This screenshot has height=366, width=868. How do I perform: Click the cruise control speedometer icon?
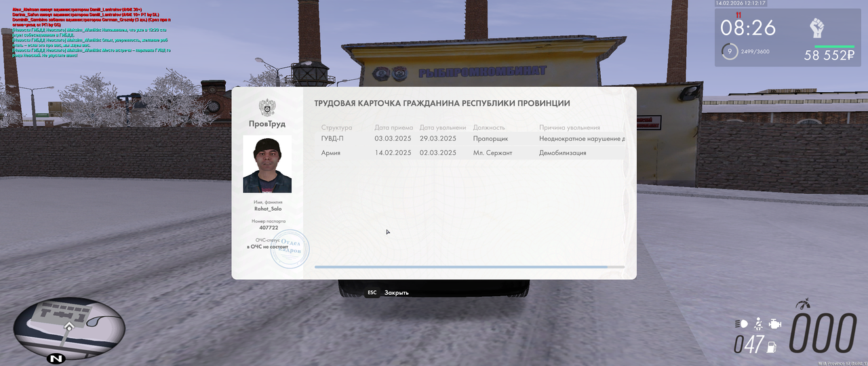(804, 304)
